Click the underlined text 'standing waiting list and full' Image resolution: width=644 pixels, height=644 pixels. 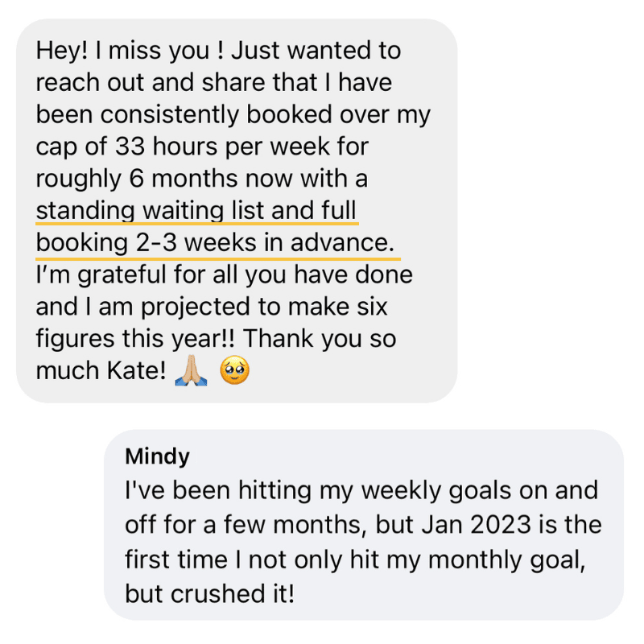[196, 211]
